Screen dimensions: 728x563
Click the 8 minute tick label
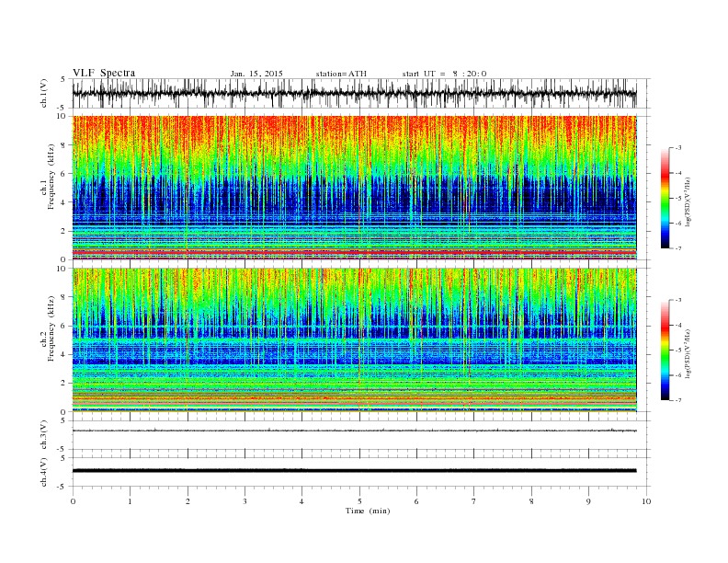pos(531,501)
